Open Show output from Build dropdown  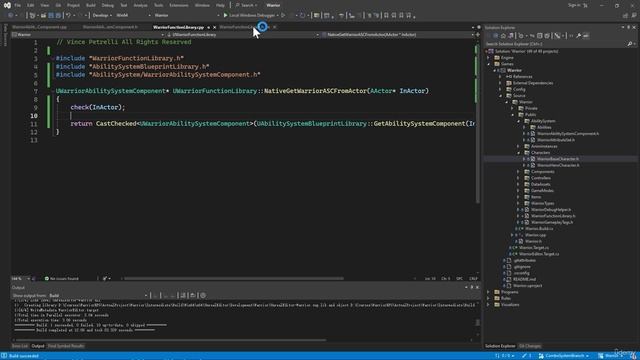[x=98, y=296]
